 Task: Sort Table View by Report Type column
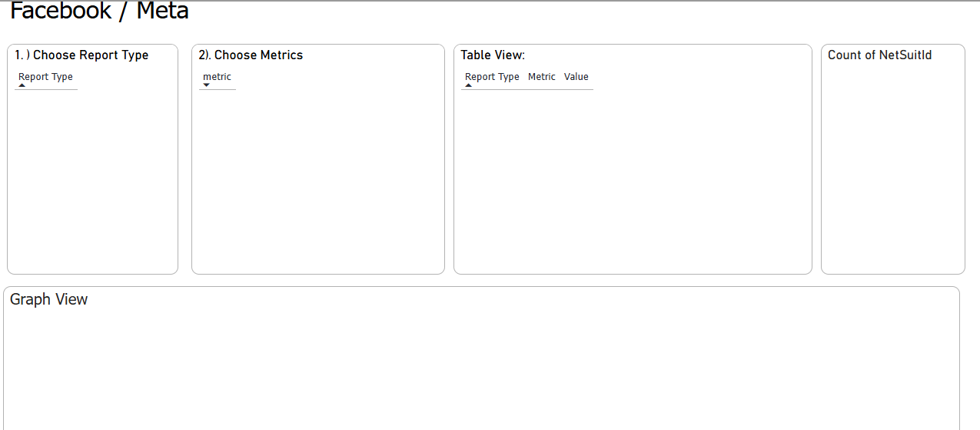click(x=492, y=77)
